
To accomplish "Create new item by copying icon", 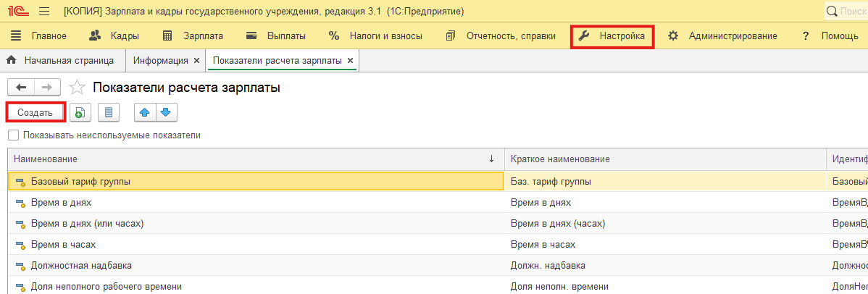I will click(80, 112).
